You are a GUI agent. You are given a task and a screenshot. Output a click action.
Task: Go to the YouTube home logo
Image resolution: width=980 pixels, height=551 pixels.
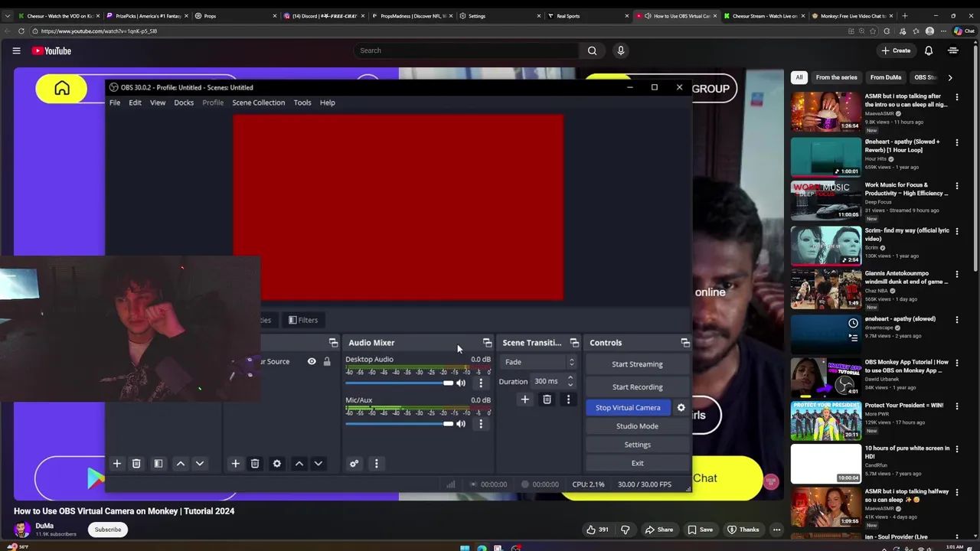pos(51,51)
